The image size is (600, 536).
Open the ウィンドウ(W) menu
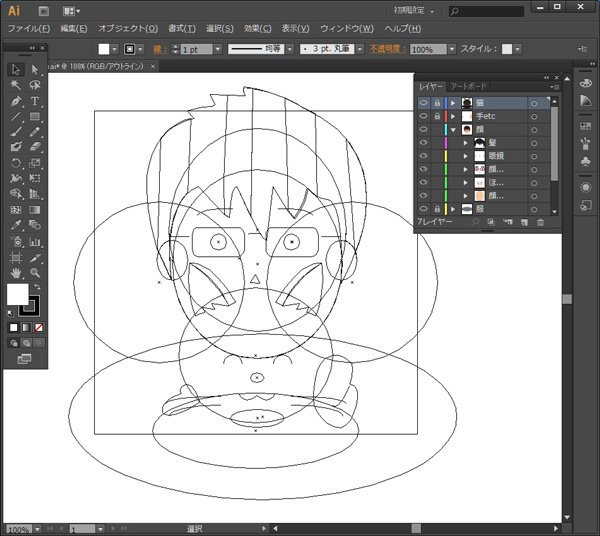347,29
